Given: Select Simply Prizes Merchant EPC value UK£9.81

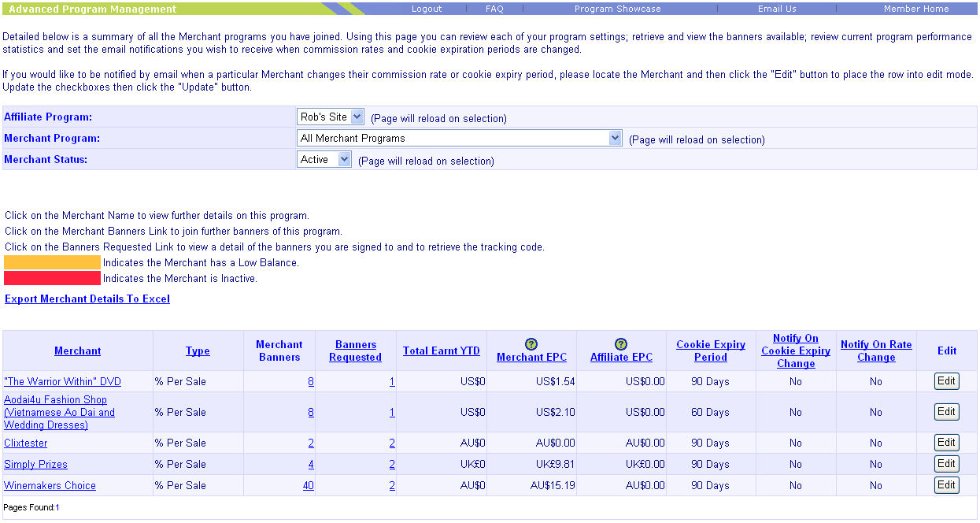Looking at the screenshot, I should pos(556,464).
